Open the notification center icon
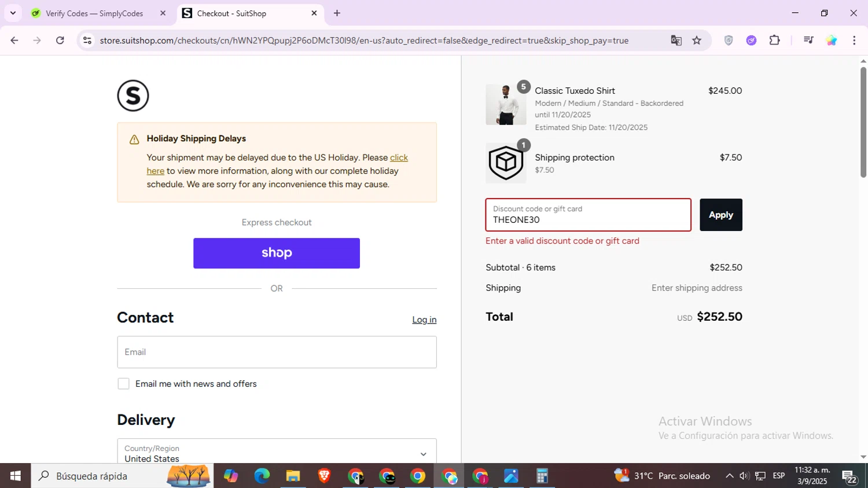 pos(849,476)
